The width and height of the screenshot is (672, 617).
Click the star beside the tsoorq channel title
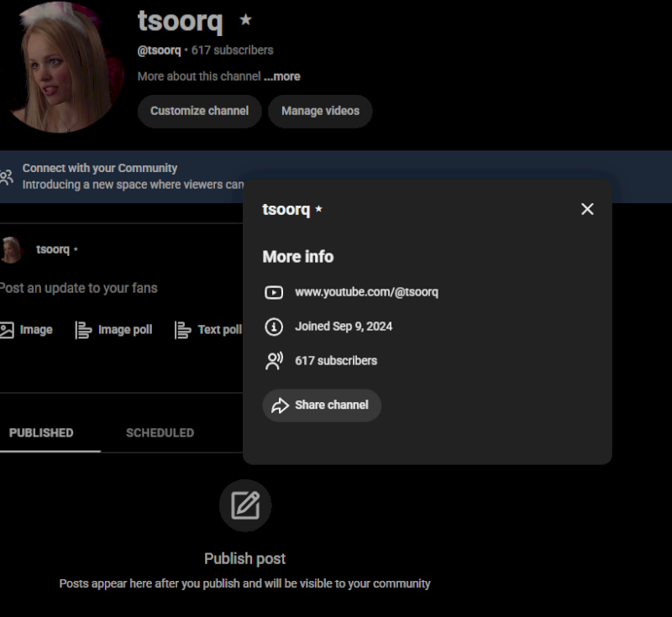click(x=245, y=19)
